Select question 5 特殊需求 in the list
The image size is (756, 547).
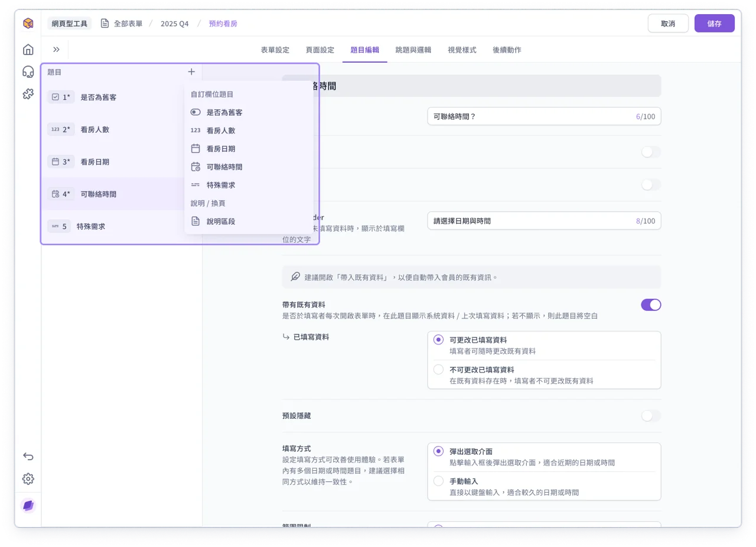[x=121, y=226]
